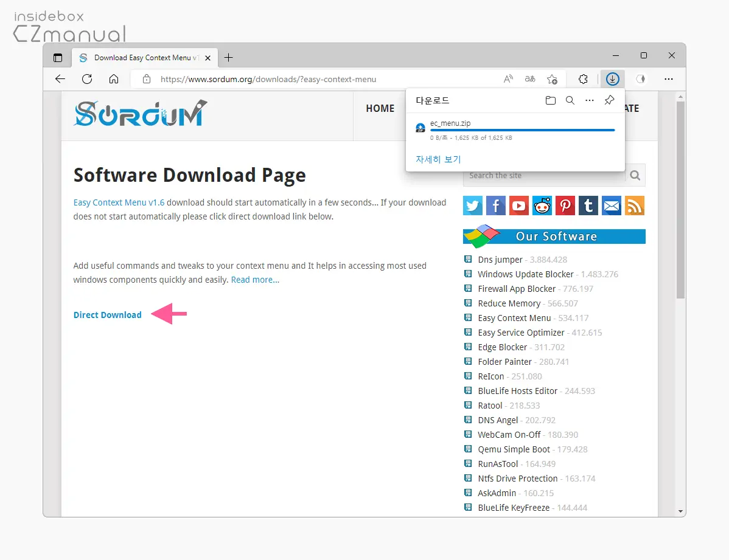Open the Extensions puzzle icon
Viewport: 729px width, 560px height.
tap(583, 79)
